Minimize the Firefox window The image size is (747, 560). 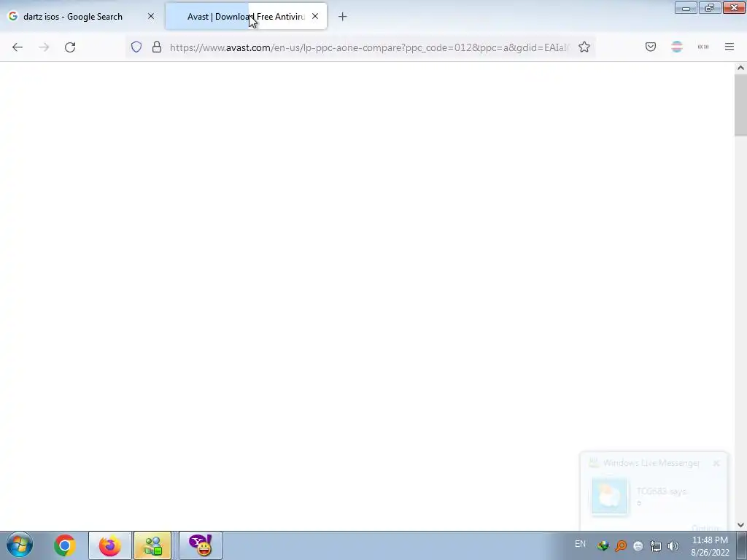(686, 7)
